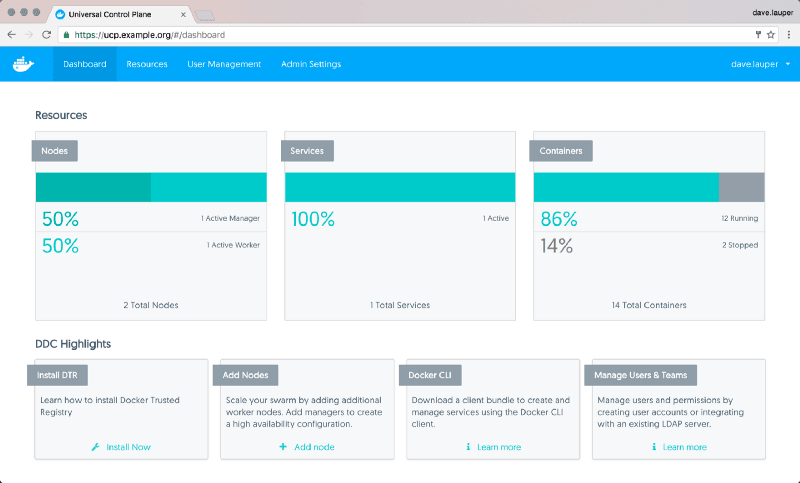800x483 pixels.
Task: Click the Containers usage bar
Action: [648, 188]
